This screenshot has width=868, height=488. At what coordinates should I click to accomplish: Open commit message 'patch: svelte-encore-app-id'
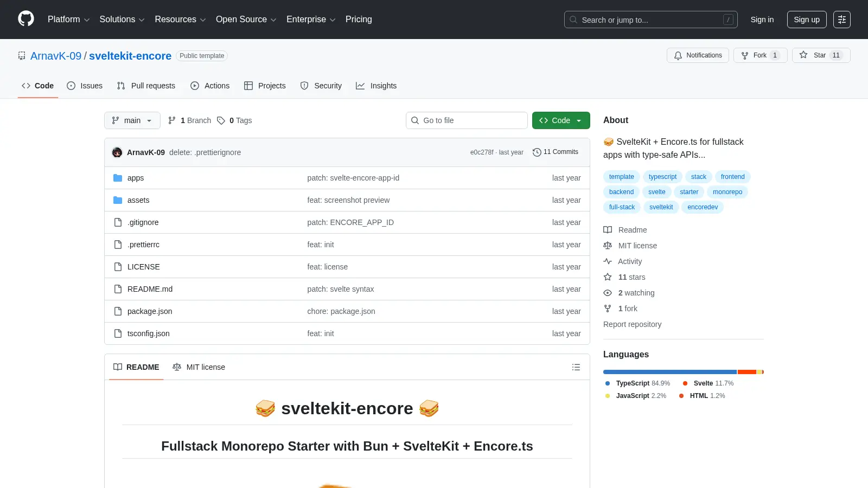point(353,178)
